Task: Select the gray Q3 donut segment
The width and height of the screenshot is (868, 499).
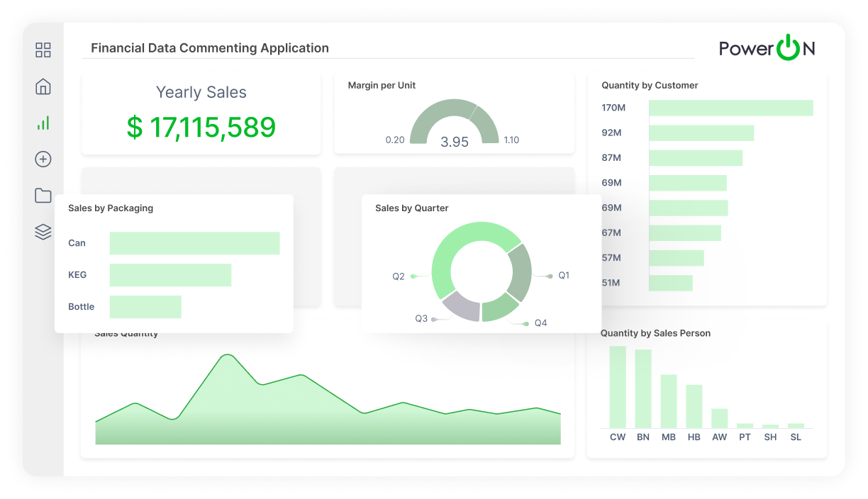Action: point(460,305)
